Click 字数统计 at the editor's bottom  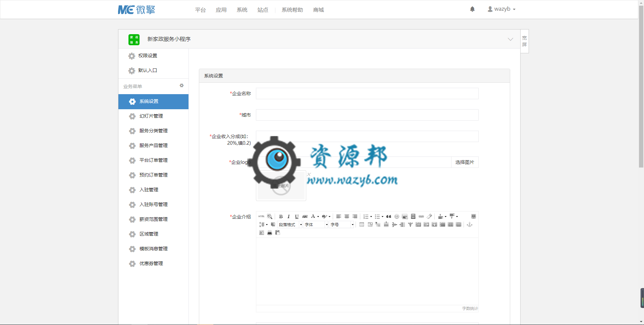[470, 309]
